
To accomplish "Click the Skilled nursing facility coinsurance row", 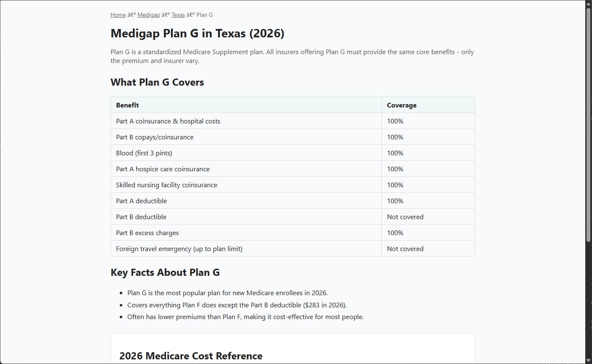I will (293, 185).
